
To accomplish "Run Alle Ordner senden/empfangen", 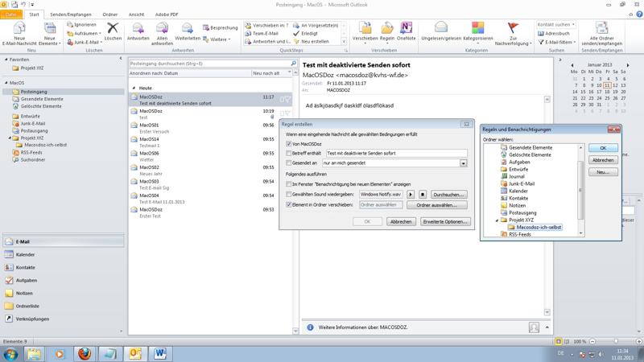I will pos(601,34).
